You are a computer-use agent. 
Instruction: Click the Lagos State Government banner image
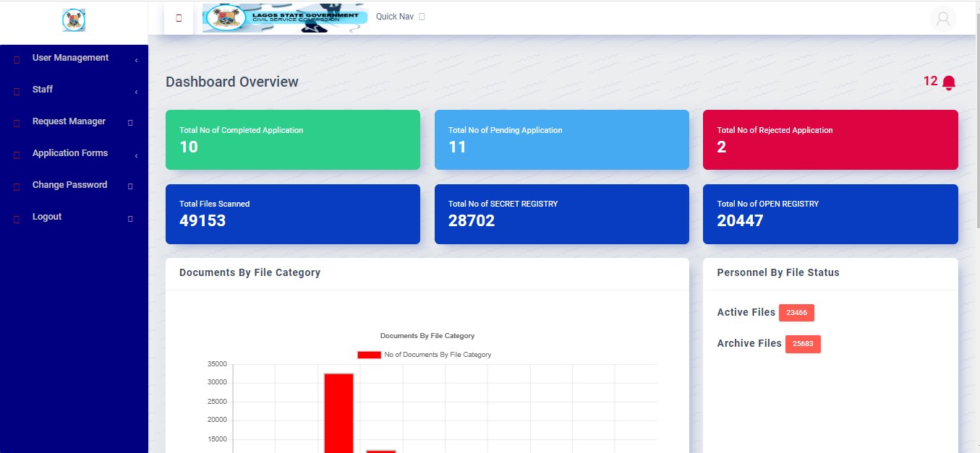coord(281,17)
